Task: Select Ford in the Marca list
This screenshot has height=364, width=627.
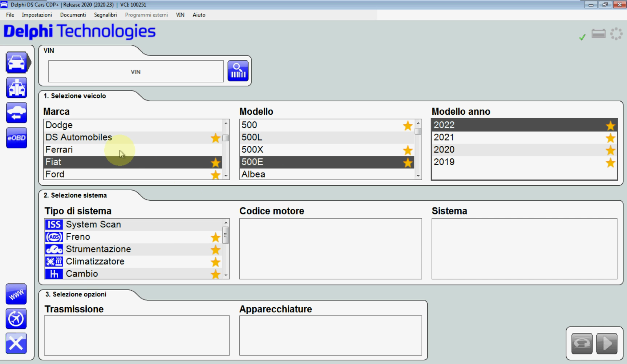Action: (x=133, y=174)
